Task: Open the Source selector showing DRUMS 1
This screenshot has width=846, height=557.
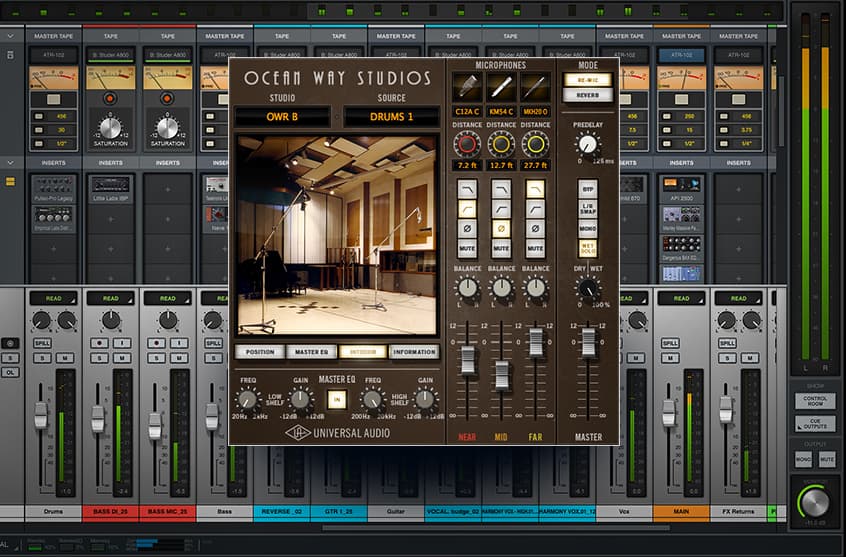Action: [x=391, y=117]
